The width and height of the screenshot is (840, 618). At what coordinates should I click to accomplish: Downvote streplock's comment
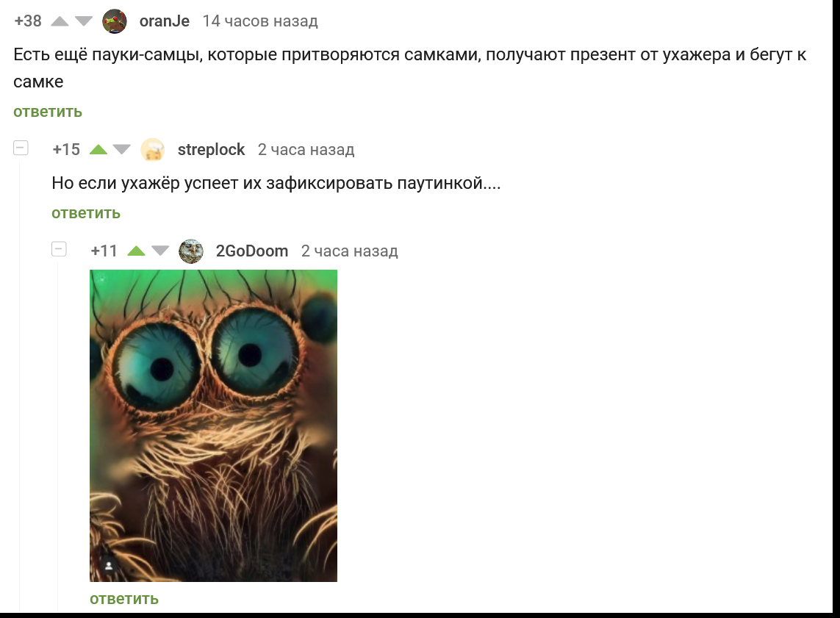point(121,149)
